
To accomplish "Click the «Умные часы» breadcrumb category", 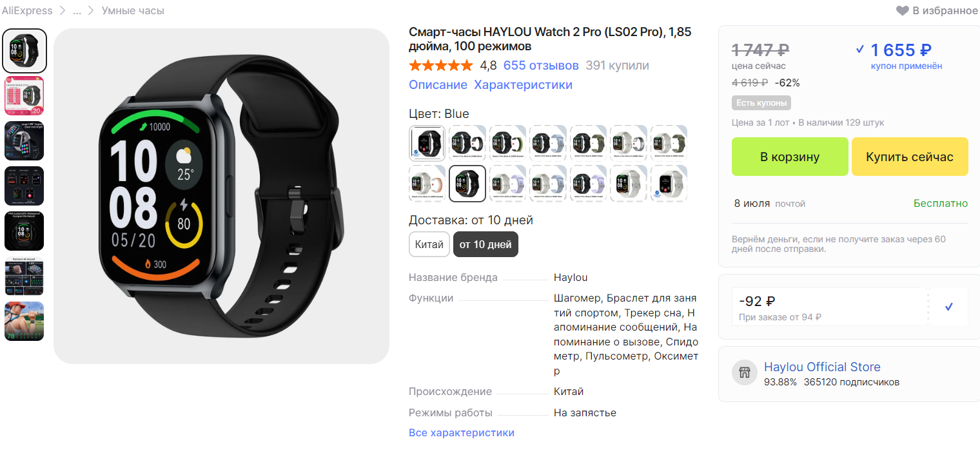I will (x=133, y=10).
